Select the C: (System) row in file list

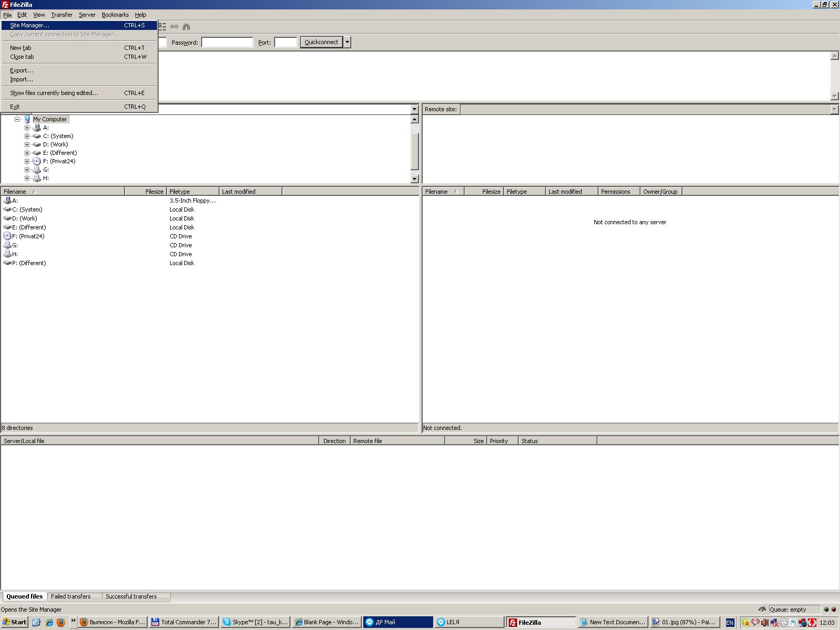210,209
